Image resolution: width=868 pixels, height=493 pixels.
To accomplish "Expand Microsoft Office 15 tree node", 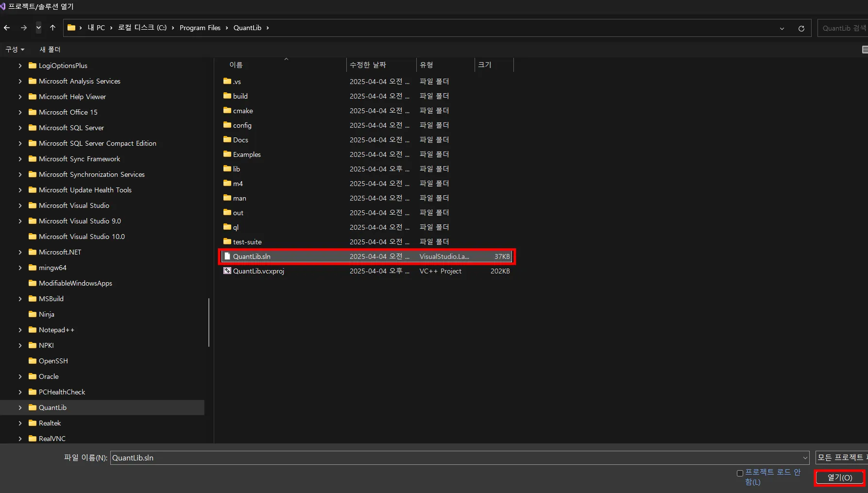I will [x=20, y=112].
